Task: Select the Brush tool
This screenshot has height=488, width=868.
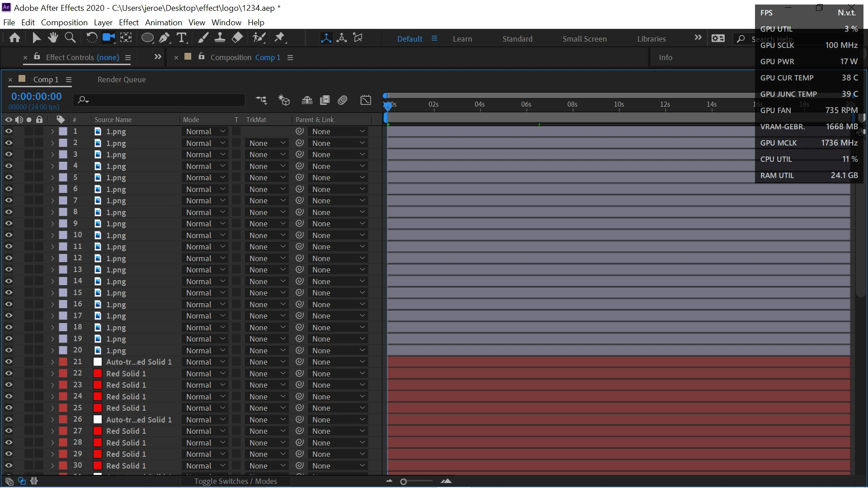Action: click(203, 38)
